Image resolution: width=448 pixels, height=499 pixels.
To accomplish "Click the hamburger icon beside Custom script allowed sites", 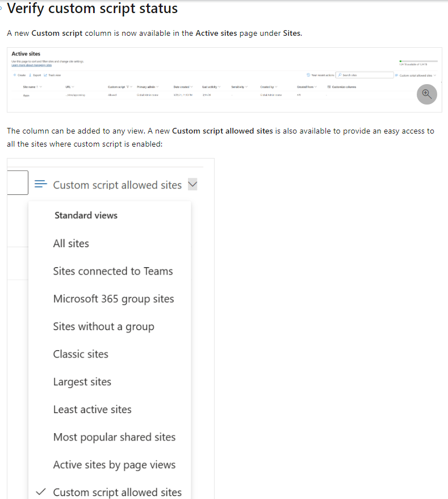I will 40,184.
